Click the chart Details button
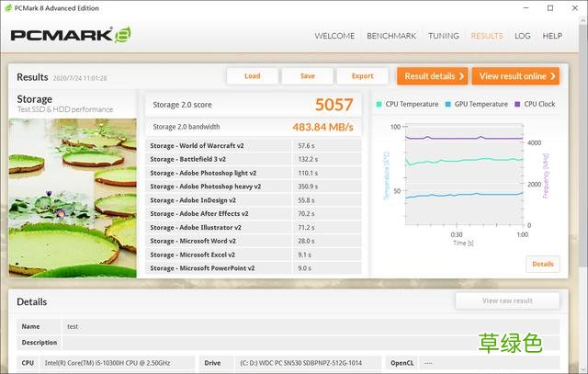 coord(543,264)
